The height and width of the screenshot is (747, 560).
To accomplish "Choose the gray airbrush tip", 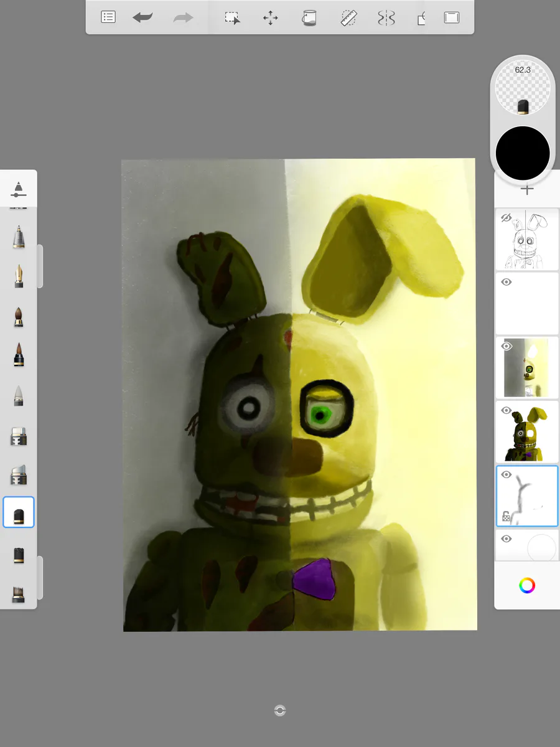I will [x=19, y=396].
